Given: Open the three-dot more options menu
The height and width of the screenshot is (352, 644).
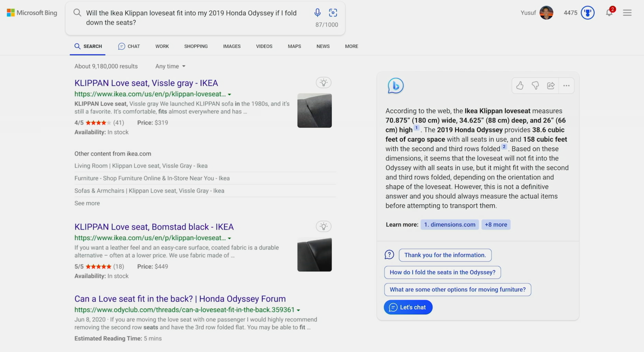Looking at the screenshot, I should (566, 86).
